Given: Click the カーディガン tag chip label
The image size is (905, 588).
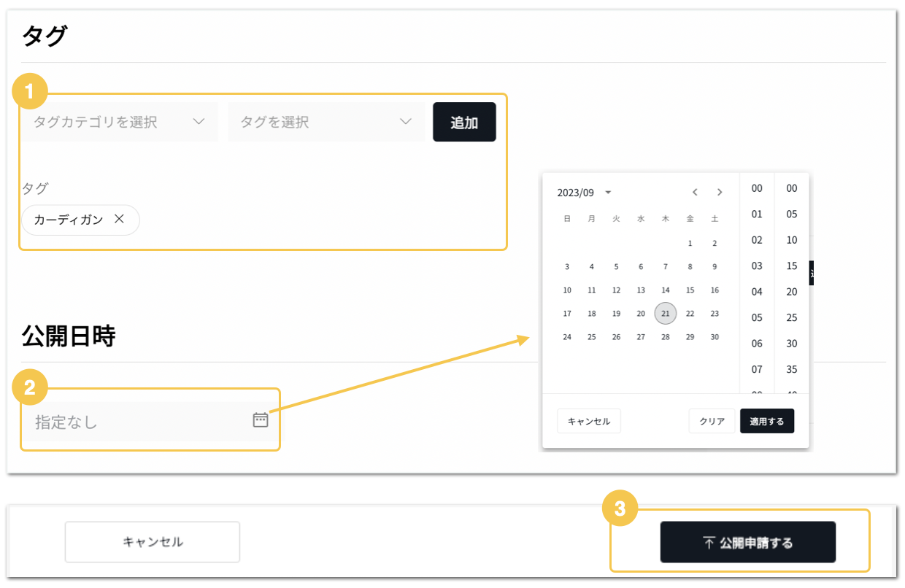Looking at the screenshot, I should tap(69, 220).
